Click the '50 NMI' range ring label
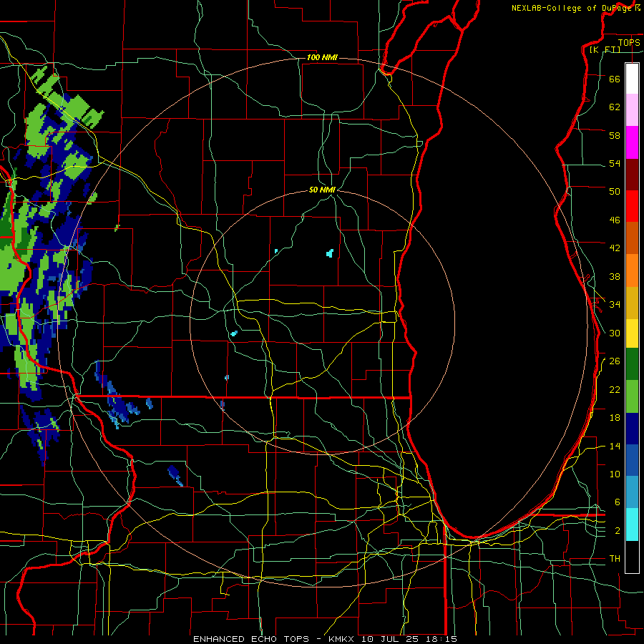The width and height of the screenshot is (644, 644). 323,190
